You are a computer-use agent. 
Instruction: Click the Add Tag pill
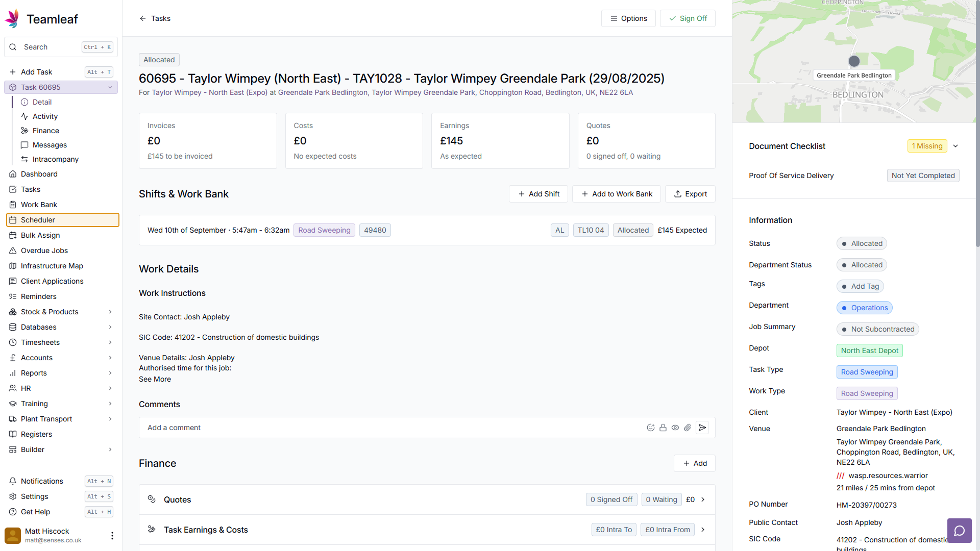pos(860,286)
